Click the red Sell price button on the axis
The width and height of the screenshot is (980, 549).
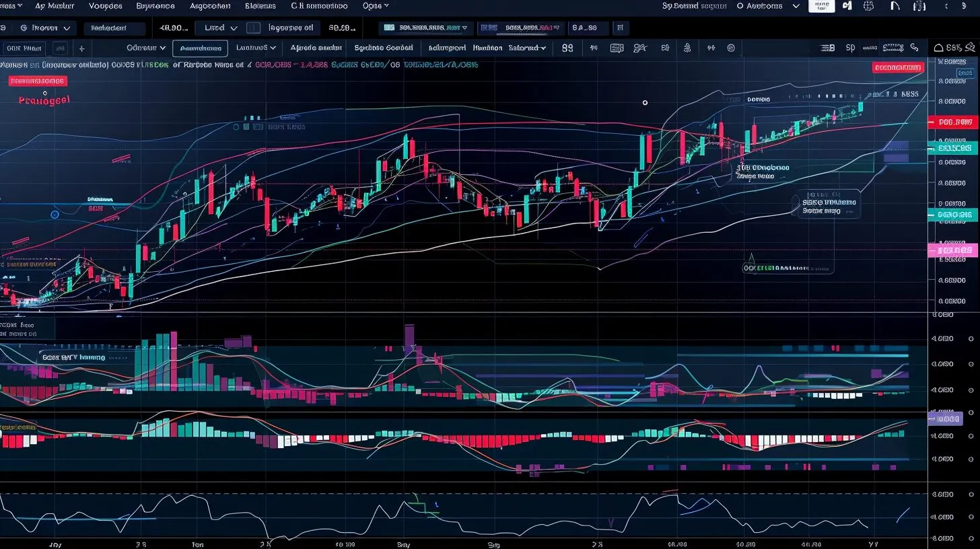click(954, 122)
